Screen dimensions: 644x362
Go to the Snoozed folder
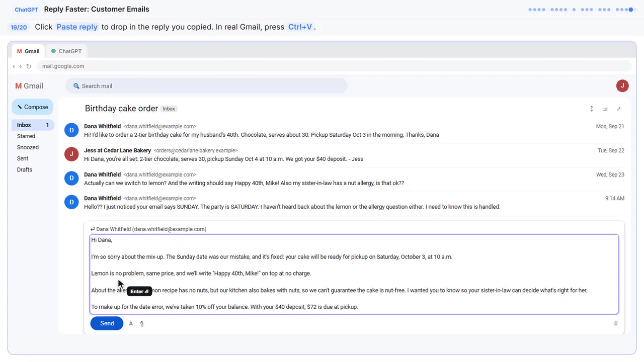[x=28, y=147]
